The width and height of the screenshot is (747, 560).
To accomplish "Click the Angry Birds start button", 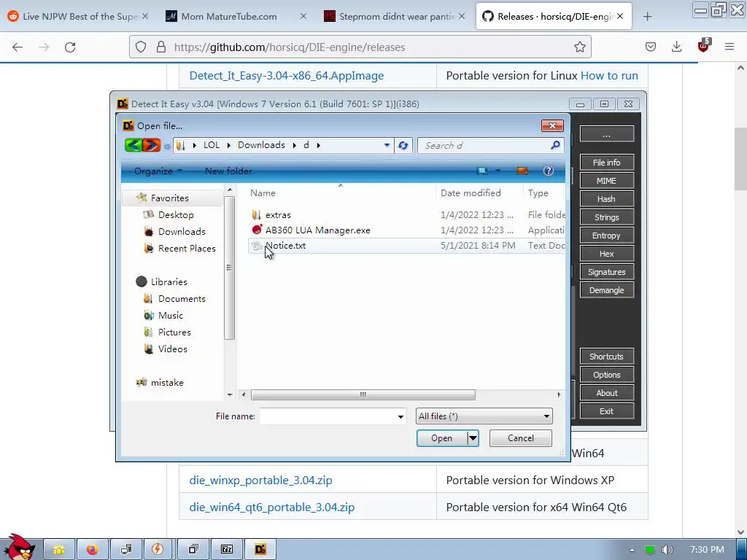I will pos(20,547).
